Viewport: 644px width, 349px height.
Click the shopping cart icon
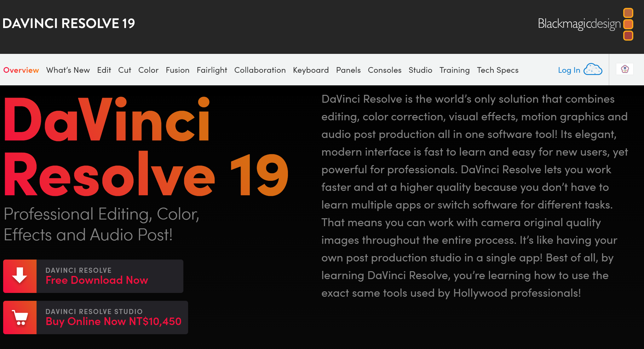(20, 318)
